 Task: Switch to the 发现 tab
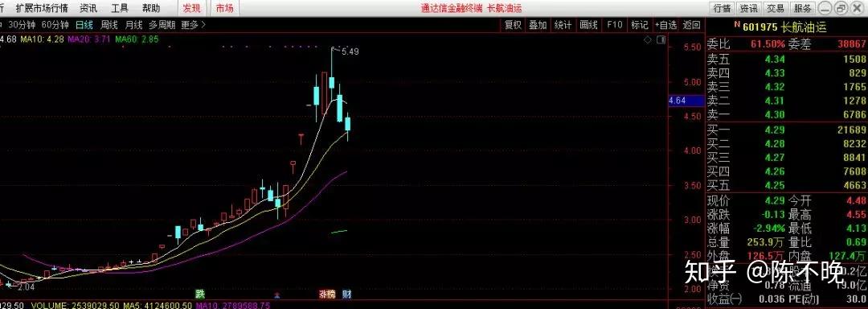(x=191, y=8)
